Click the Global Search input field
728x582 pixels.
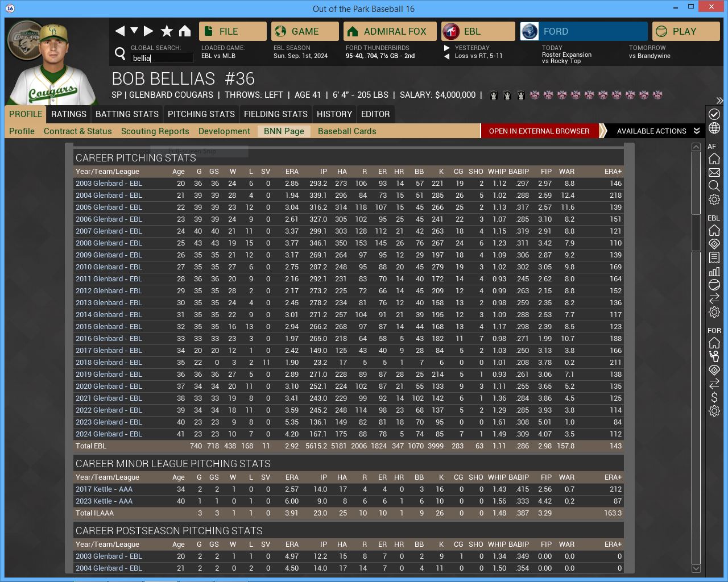pos(162,58)
